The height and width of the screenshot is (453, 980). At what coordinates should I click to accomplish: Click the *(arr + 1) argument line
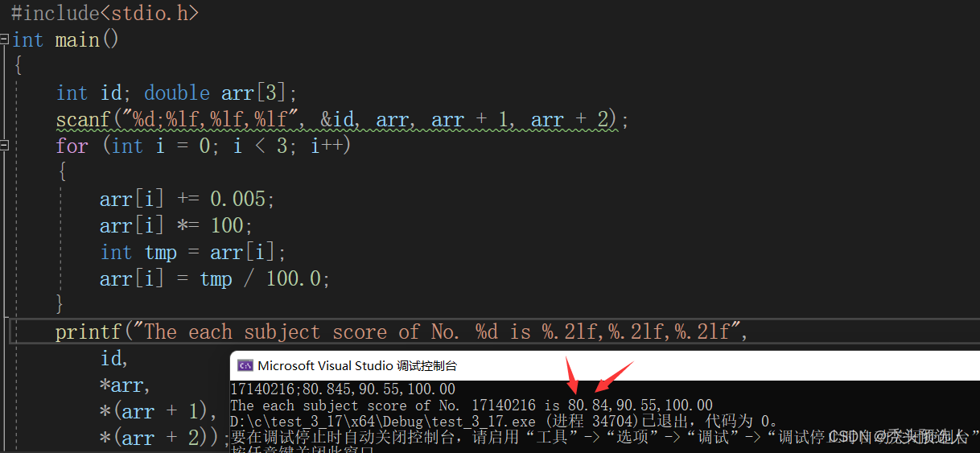point(159,411)
